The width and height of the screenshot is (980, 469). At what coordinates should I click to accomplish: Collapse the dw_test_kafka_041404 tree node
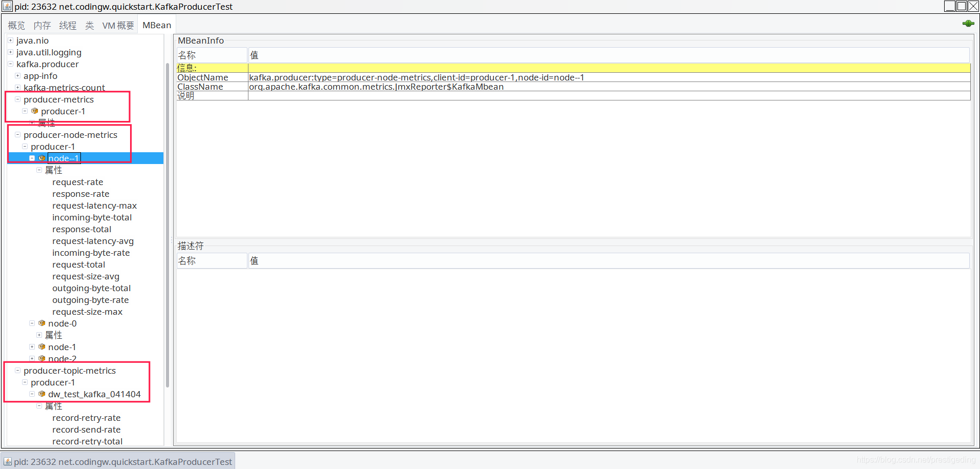pos(32,394)
